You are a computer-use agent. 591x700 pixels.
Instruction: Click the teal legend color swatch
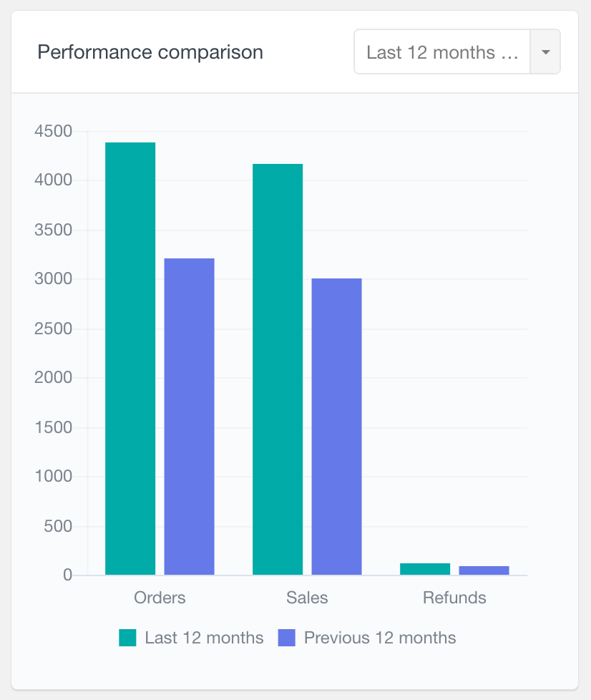pos(126,637)
